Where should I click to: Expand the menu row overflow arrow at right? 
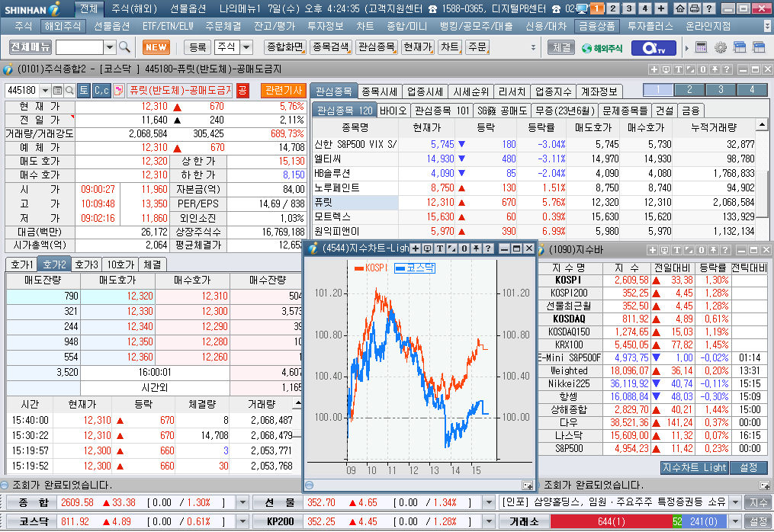point(768,26)
